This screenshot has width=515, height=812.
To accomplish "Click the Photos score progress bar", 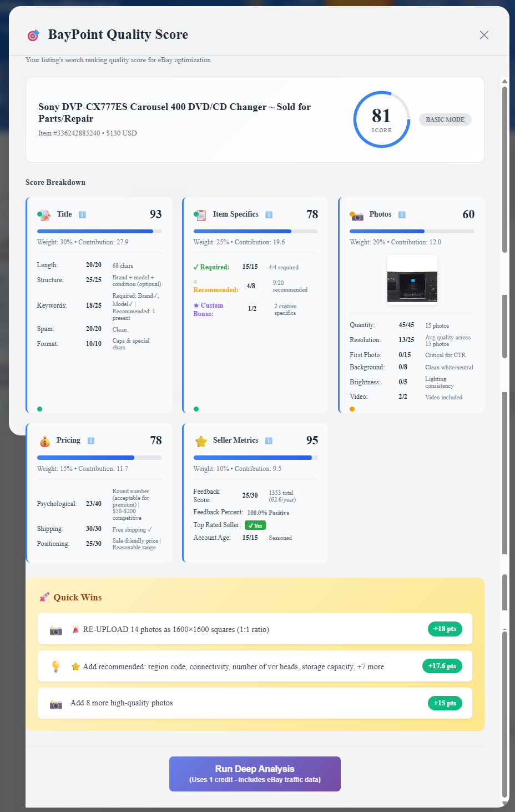I will (x=412, y=231).
